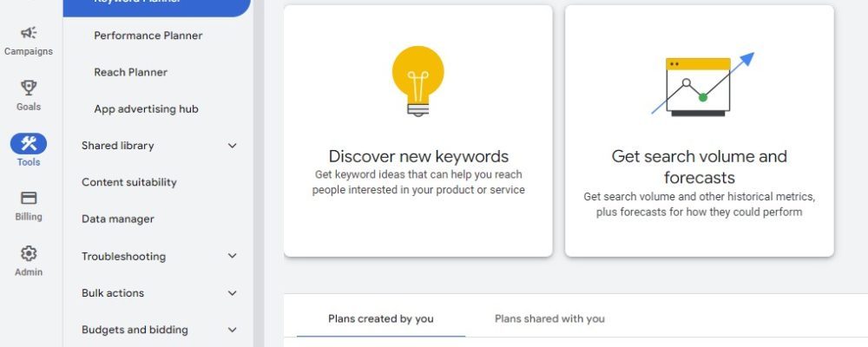Click the yellow lightbulb icon
Viewport: 868px width, 347px height.
click(418, 80)
